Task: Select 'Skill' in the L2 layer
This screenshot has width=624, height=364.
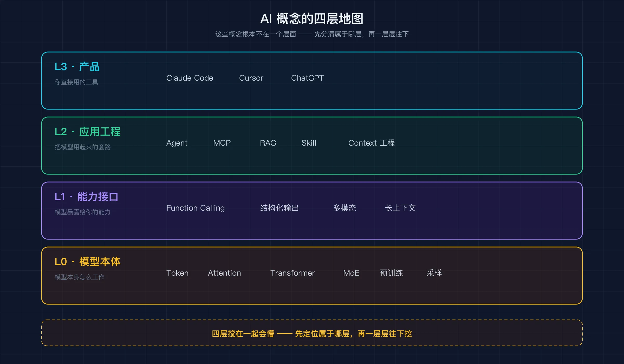Action: (309, 143)
